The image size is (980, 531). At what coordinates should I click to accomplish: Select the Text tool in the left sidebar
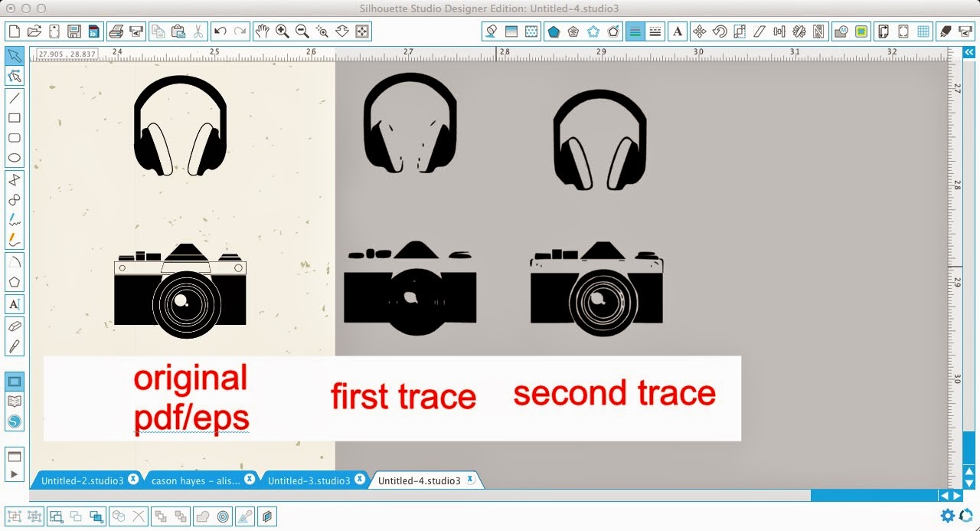[x=15, y=304]
